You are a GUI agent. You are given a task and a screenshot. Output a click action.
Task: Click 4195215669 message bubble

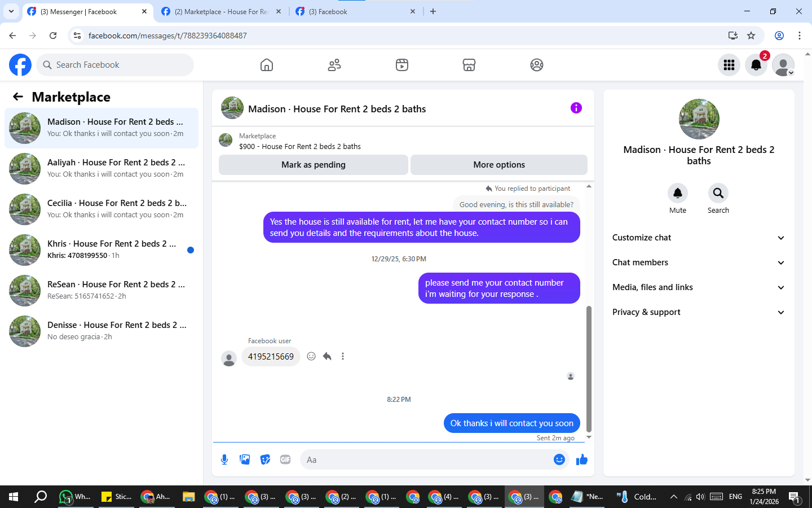(271, 356)
